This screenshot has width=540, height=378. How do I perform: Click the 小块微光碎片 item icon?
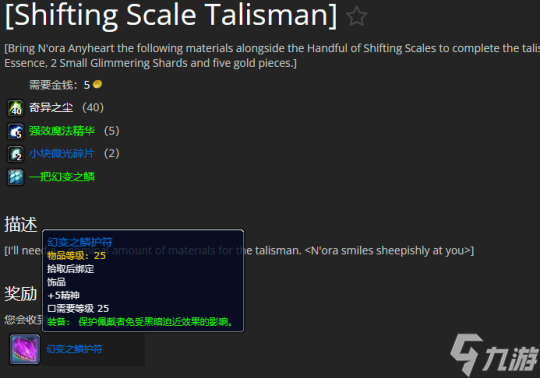[x=15, y=154]
